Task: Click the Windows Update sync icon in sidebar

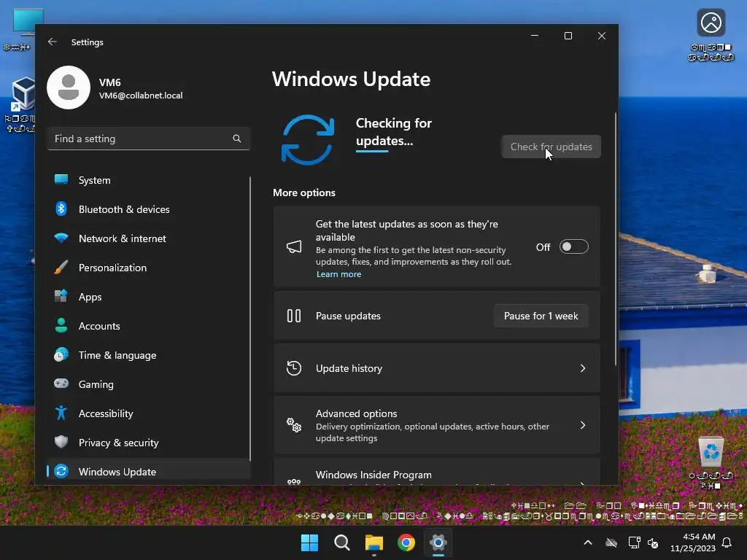Action: [61, 471]
